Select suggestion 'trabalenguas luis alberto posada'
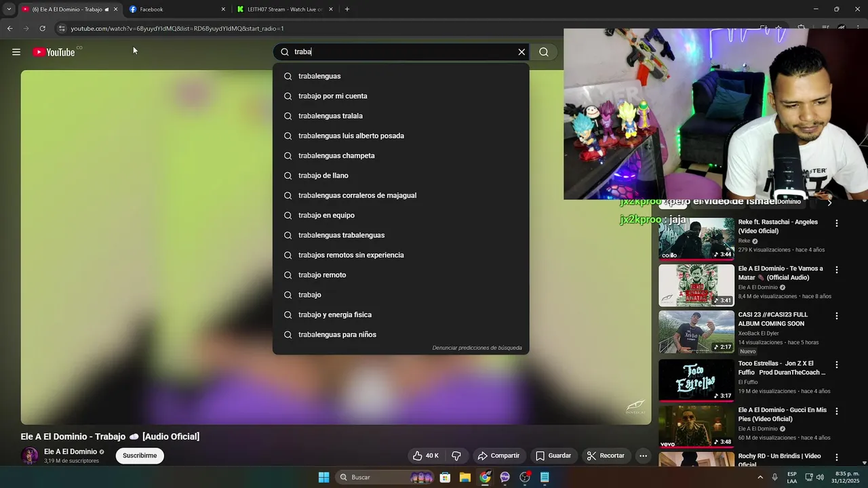The width and height of the screenshot is (868, 488). (401, 136)
